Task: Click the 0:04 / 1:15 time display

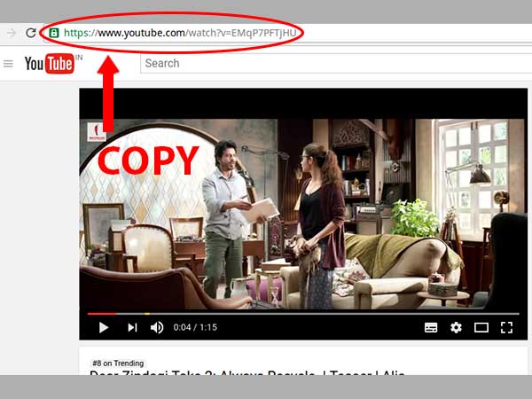Action: click(x=195, y=327)
